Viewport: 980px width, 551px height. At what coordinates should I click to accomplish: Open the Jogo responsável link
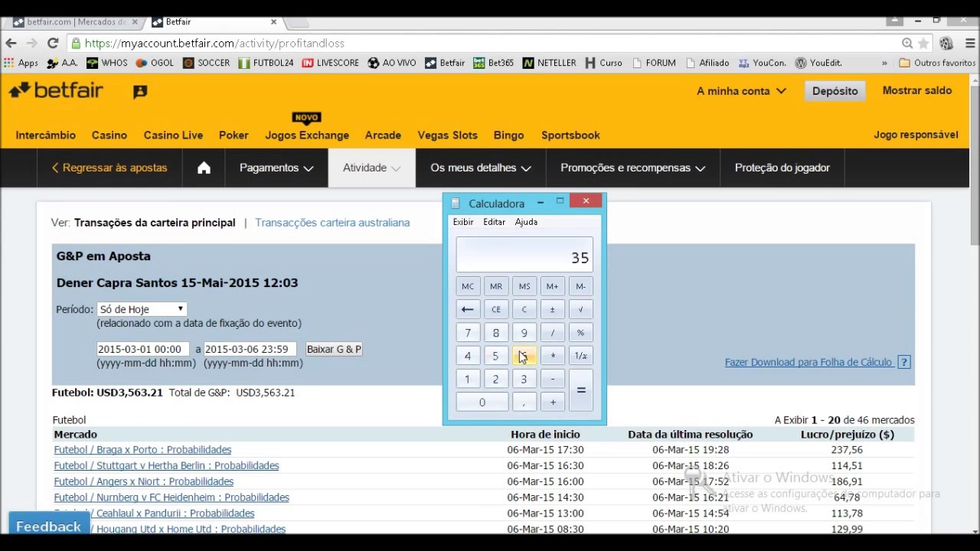916,135
